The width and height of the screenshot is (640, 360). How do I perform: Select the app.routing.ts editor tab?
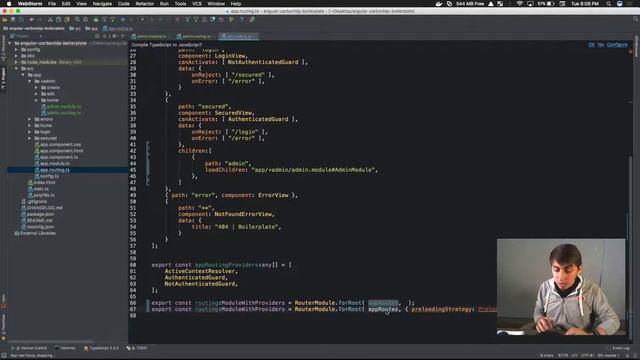pos(238,37)
